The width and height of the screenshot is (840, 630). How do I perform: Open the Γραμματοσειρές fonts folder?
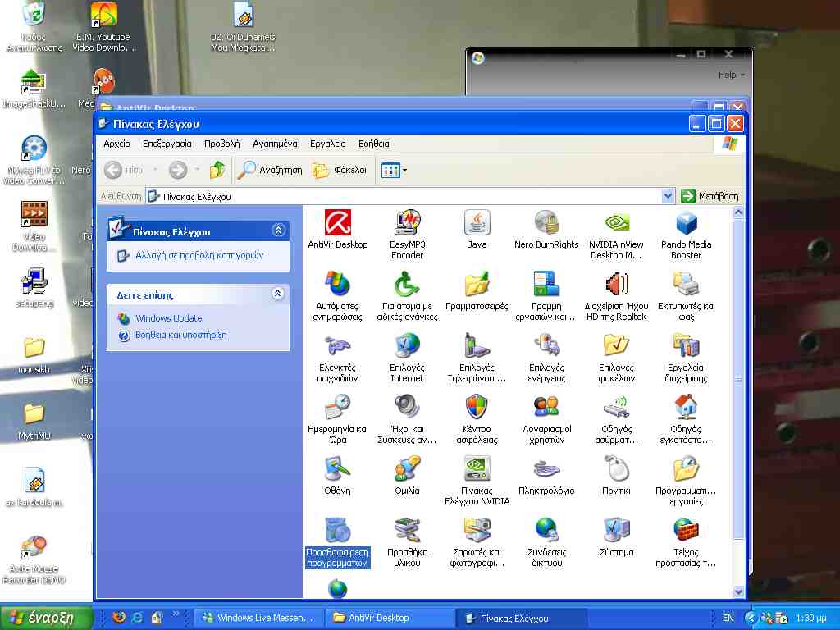(x=477, y=291)
